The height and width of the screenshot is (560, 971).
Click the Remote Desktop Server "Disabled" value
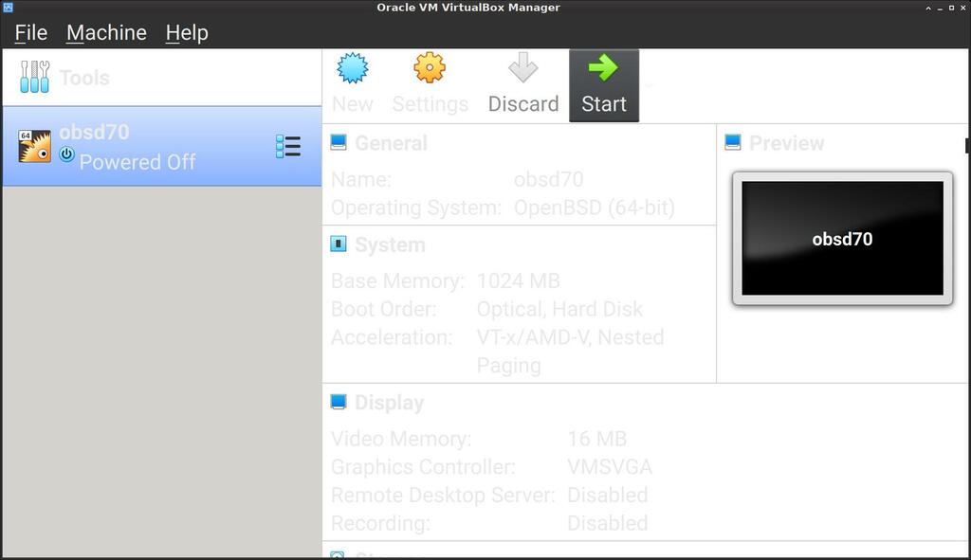click(x=608, y=495)
